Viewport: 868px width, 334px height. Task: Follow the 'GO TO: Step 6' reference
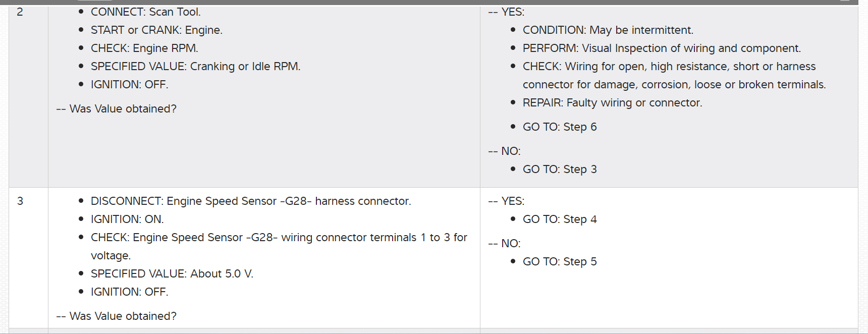tap(559, 127)
